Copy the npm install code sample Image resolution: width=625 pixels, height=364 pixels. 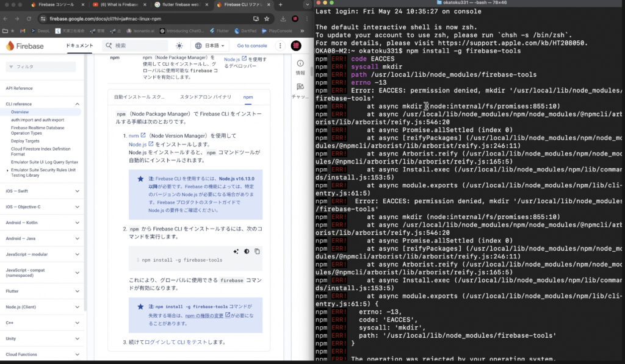pos(257,251)
